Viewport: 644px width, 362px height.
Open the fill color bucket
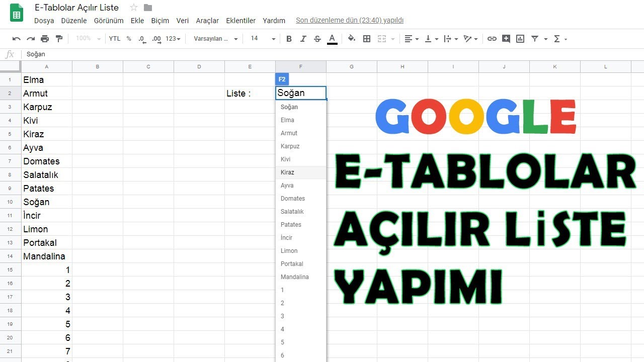click(352, 39)
